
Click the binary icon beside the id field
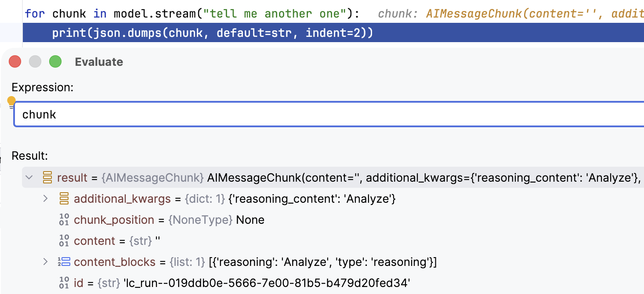tap(64, 283)
